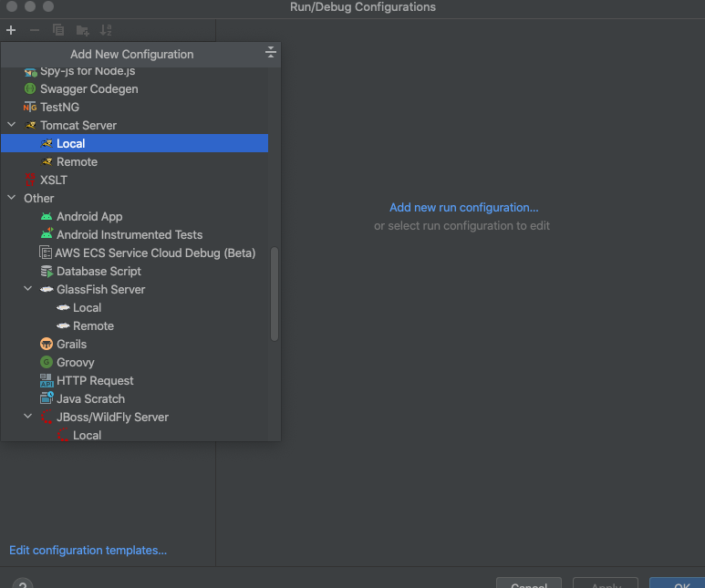The width and height of the screenshot is (705, 588).
Task: Select Local under Tomcat Server
Action: [x=134, y=143]
